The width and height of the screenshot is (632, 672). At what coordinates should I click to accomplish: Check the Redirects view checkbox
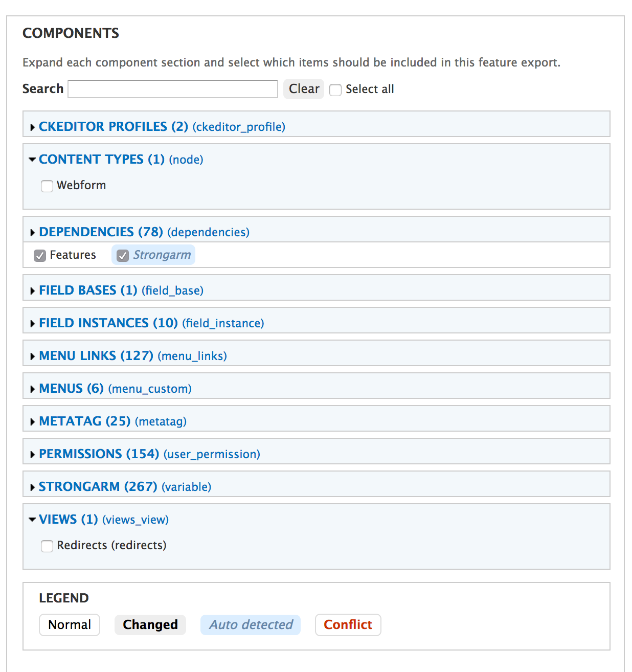pyautogui.click(x=47, y=546)
